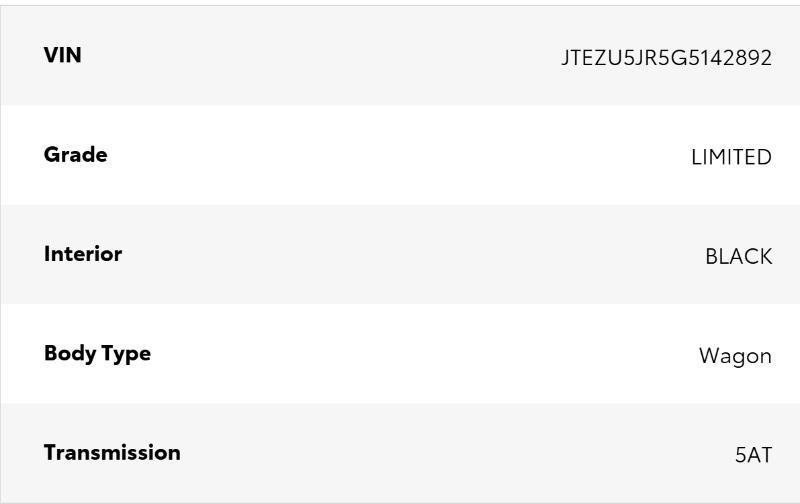Click the Interior label

pyautogui.click(x=82, y=254)
